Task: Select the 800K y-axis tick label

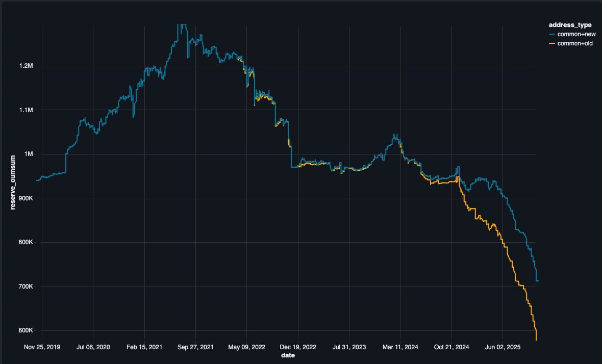Action: (26, 242)
